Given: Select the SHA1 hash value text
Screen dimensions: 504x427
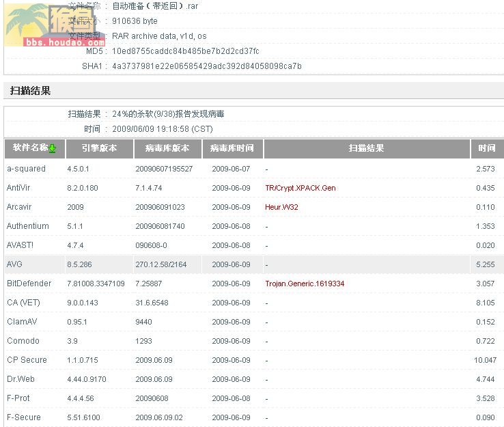Looking at the screenshot, I should pos(207,66).
